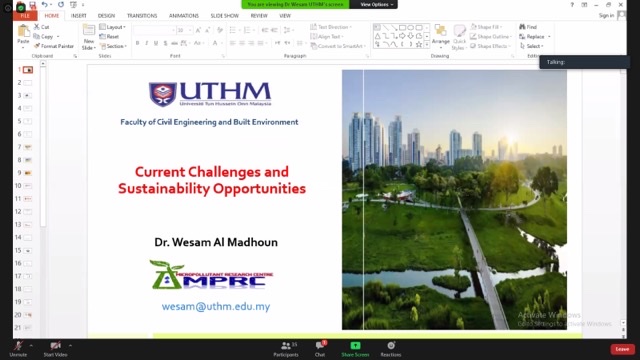Toggle Bold formatting
Screen dimensions: 640x360
click(138, 43)
